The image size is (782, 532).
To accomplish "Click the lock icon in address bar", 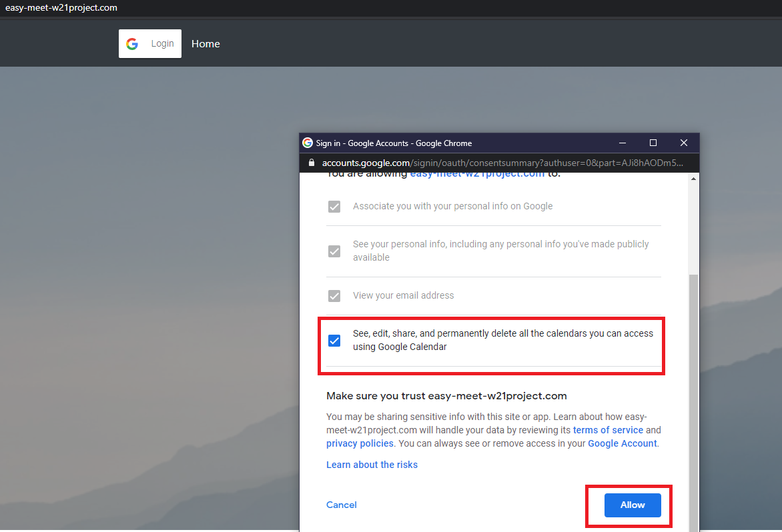I will pyautogui.click(x=312, y=163).
